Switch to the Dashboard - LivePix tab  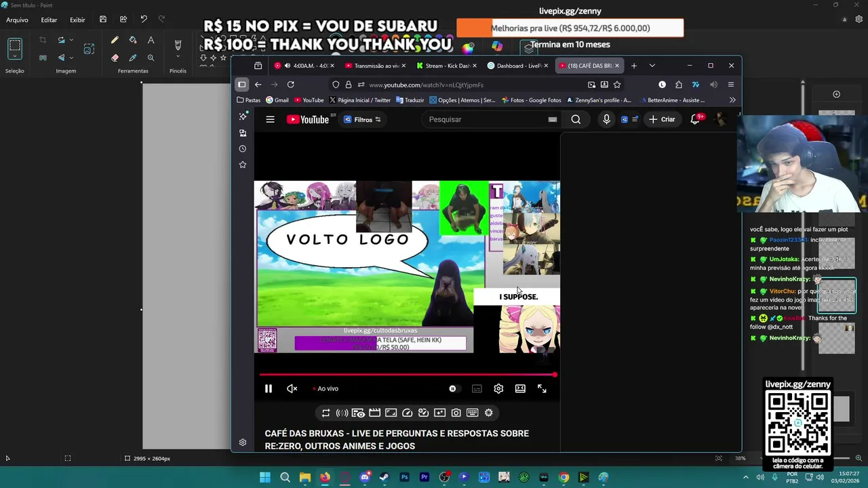coord(517,66)
